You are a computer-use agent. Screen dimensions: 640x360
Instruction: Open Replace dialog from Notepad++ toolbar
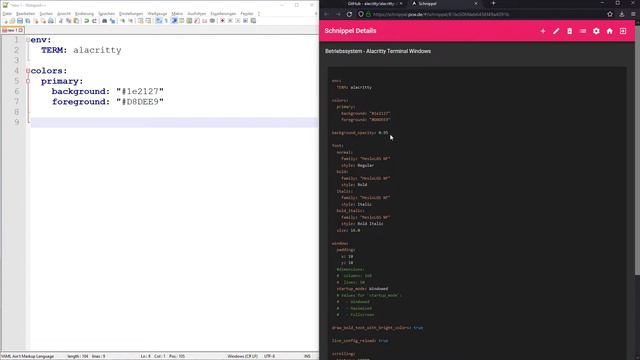click(x=112, y=20)
